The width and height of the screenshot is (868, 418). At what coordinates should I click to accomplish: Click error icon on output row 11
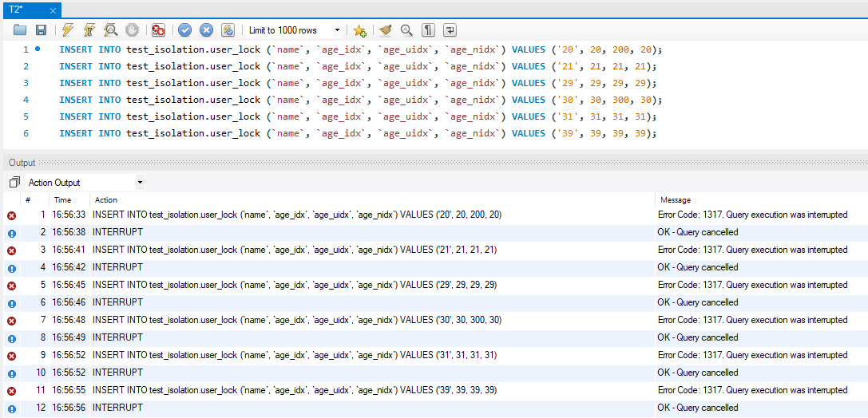12,391
